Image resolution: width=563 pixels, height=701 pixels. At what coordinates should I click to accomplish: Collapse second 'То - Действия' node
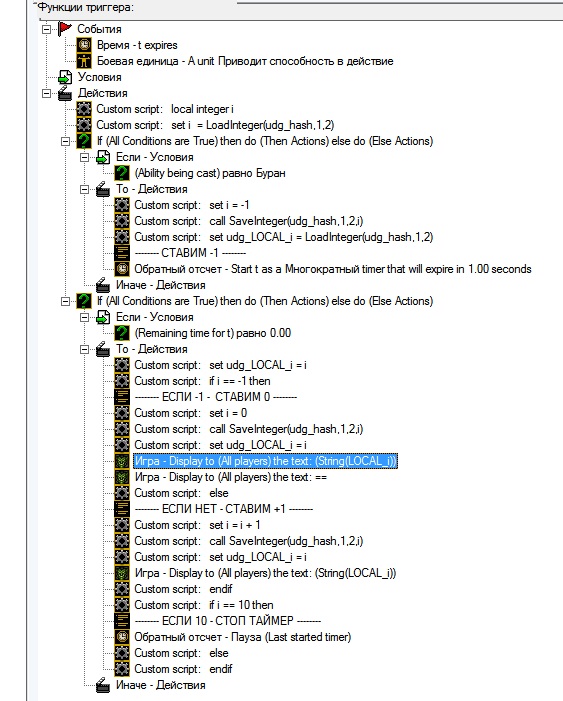(x=84, y=349)
